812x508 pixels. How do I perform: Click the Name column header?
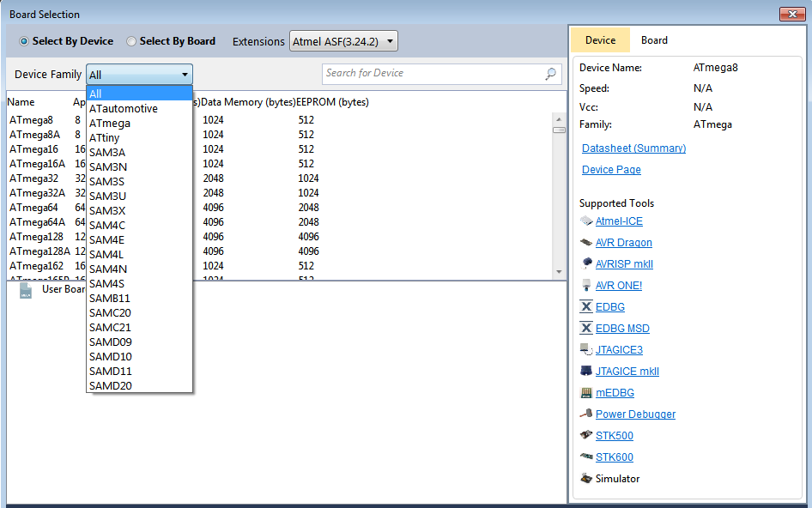(21, 102)
